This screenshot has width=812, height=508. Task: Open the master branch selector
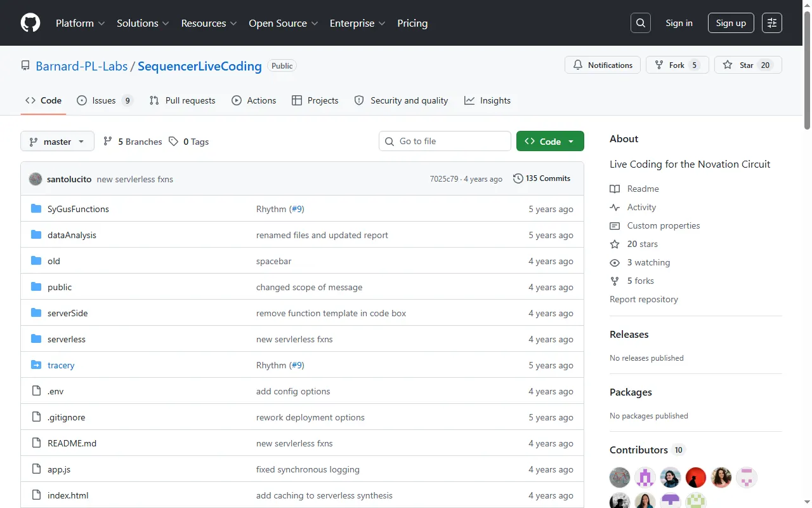tap(57, 142)
